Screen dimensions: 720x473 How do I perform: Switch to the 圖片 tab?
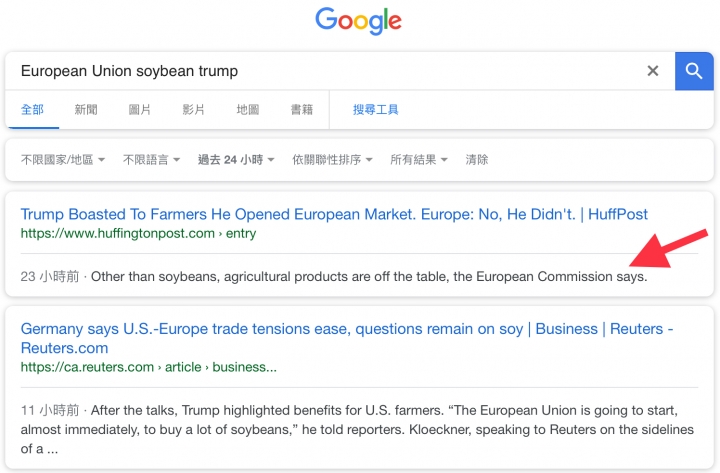pos(140,109)
